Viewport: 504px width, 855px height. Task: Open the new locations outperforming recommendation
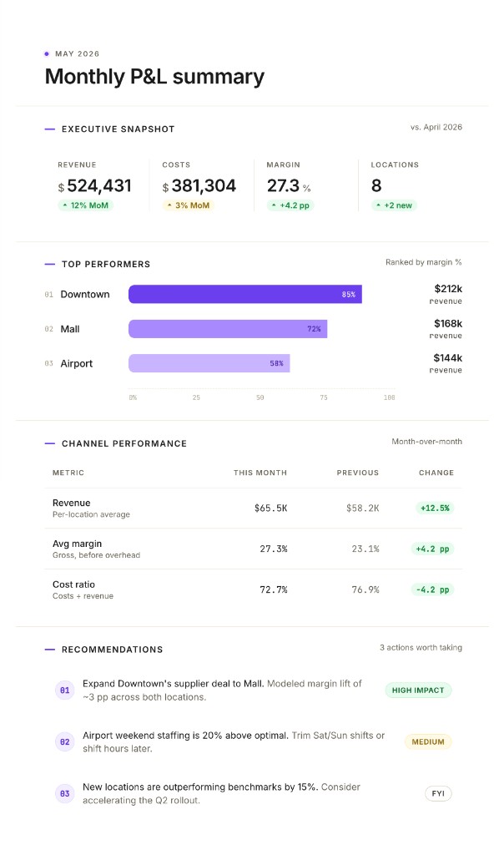pos(222,794)
